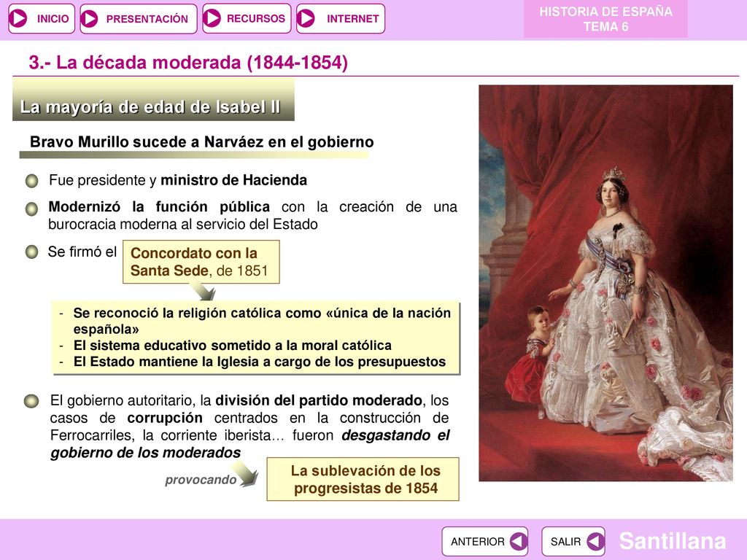
Task: Click 'El Estado mantiene la Iglesia' line
Action: [x=260, y=362]
